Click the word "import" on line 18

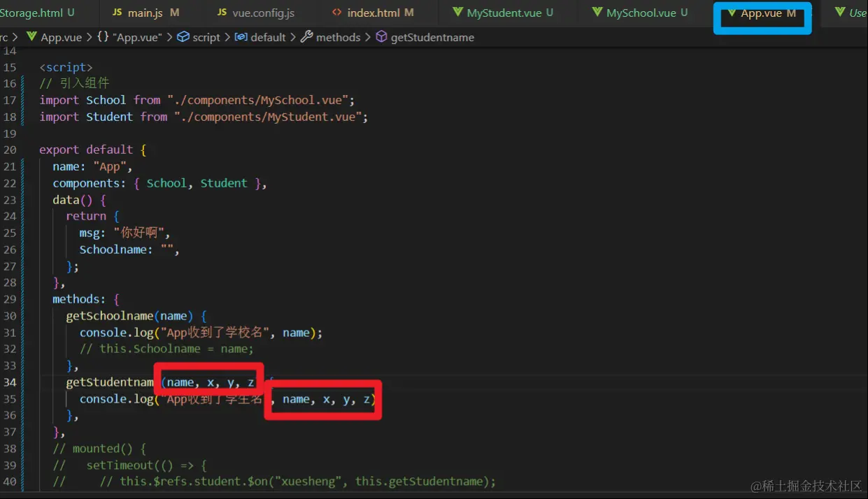click(59, 117)
